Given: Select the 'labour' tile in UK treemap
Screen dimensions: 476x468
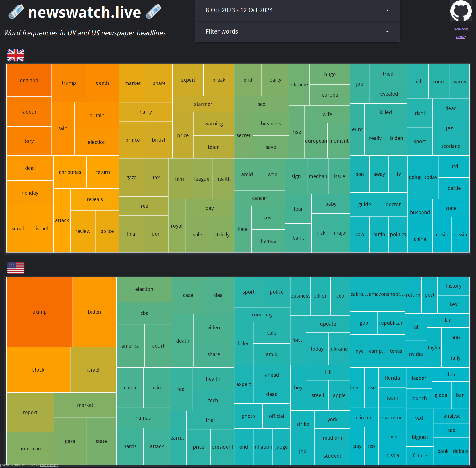Looking at the screenshot, I should (29, 112).
